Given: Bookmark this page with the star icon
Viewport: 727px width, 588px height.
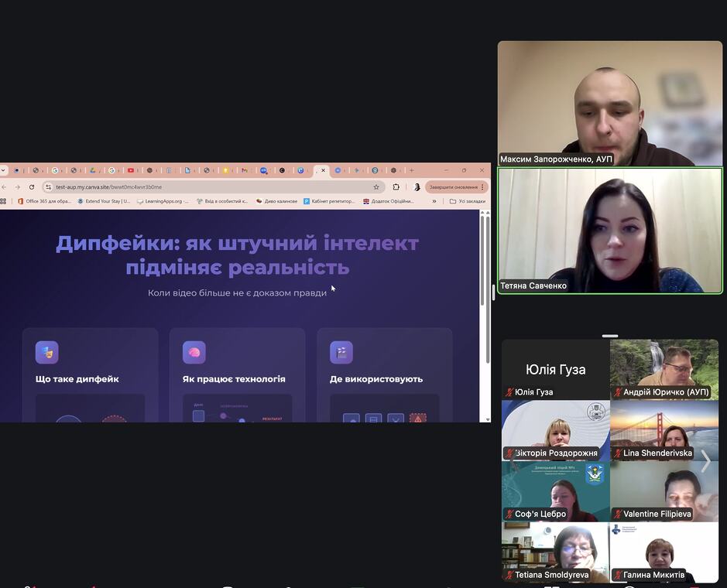Looking at the screenshot, I should (376, 187).
